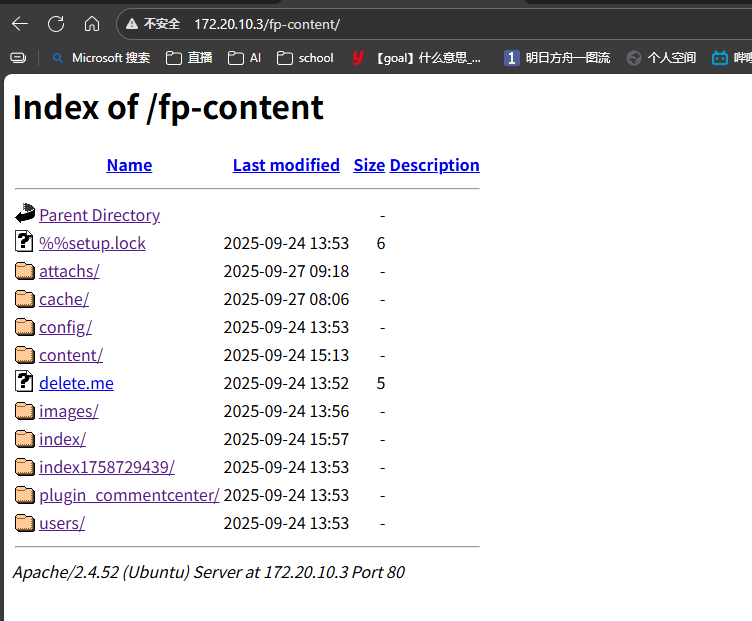Open the plugin_commentcenter/ directory link
Screen dimensions: 752x621
129,495
